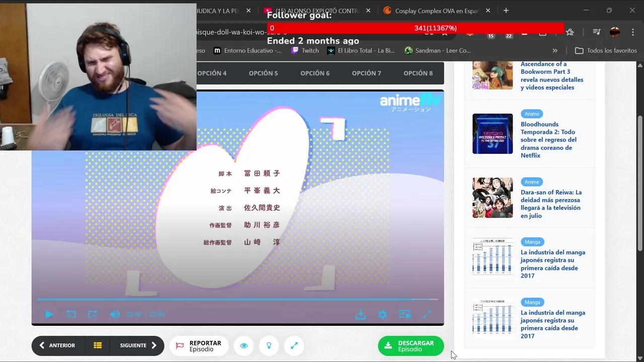Viewport: 644px width, 362px height.
Task: Skip forward 10 seconds in the video
Action: click(93, 314)
